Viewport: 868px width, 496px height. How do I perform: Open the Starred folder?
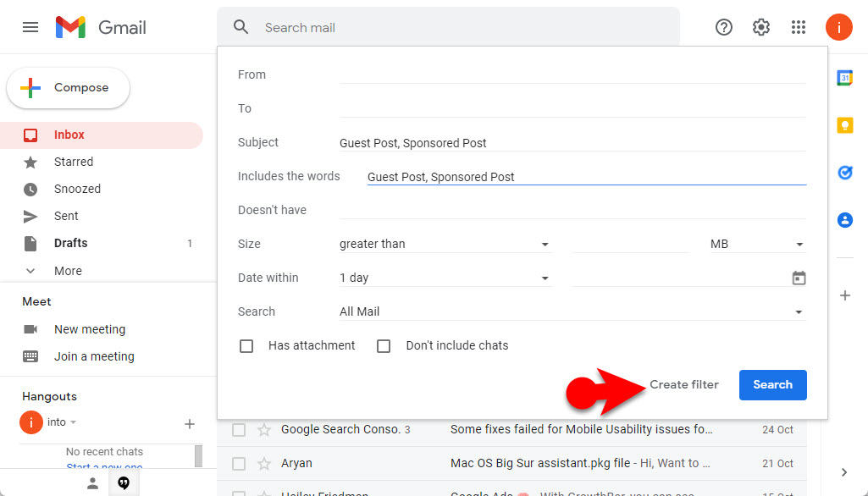[102, 162]
